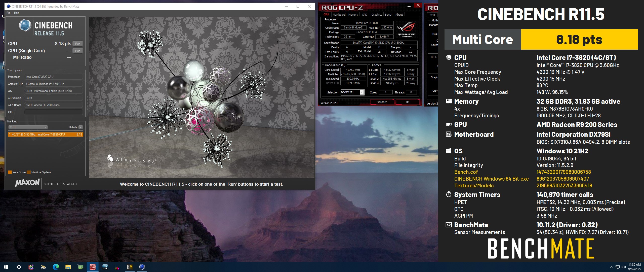The image size is (644, 272).
Task: Open the Socket #1 selection dropdown
Action: point(352,92)
